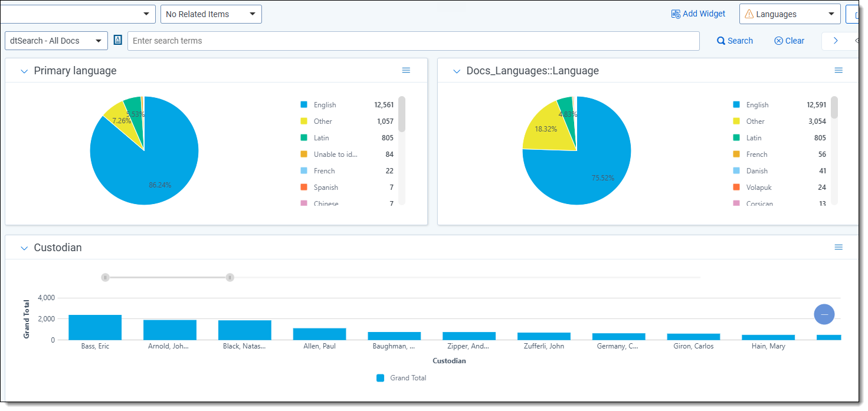Click the dictionary icon beside search box
This screenshot has height=411, width=868.
tap(118, 40)
